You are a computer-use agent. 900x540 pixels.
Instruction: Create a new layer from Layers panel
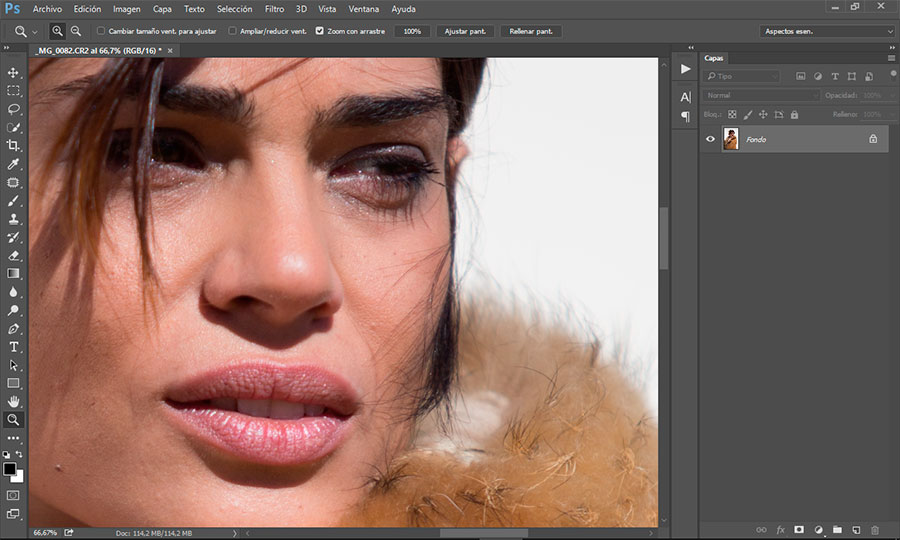pos(856,529)
